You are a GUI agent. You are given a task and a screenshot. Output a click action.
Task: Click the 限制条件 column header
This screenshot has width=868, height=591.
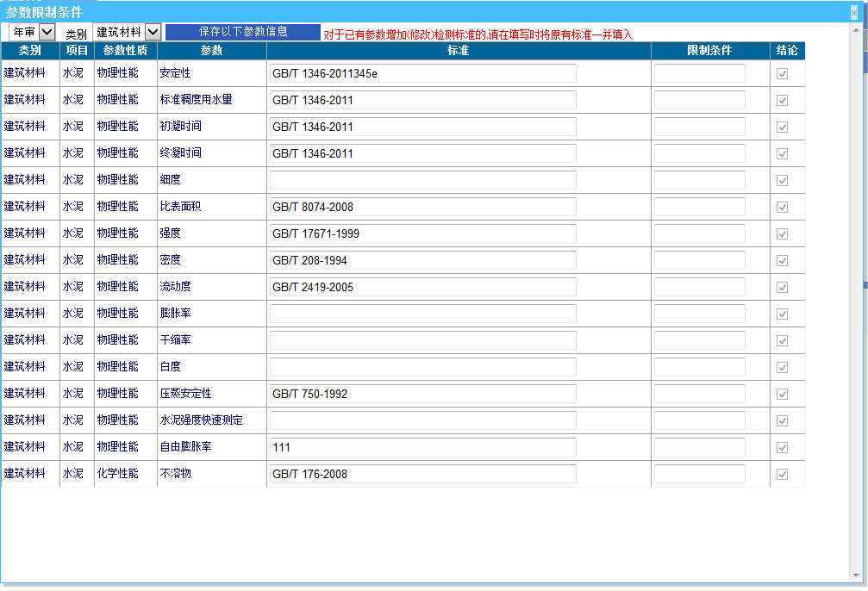(x=709, y=51)
